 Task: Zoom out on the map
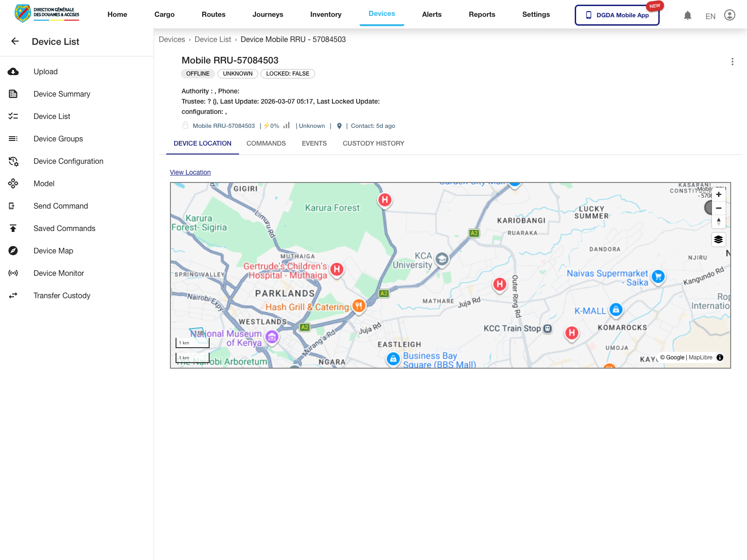(x=719, y=208)
